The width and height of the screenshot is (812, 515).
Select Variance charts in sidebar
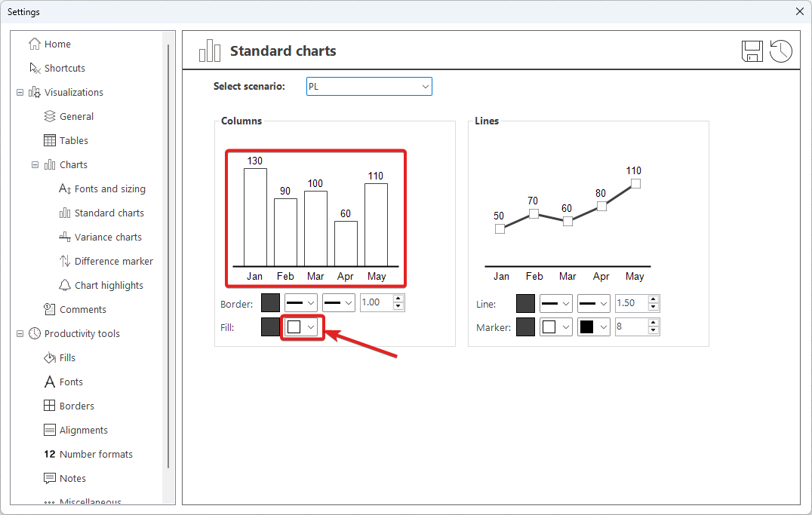tap(108, 237)
